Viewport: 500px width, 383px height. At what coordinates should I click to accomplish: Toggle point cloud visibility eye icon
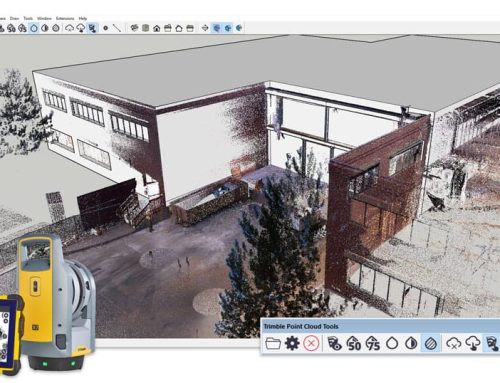click(335, 343)
